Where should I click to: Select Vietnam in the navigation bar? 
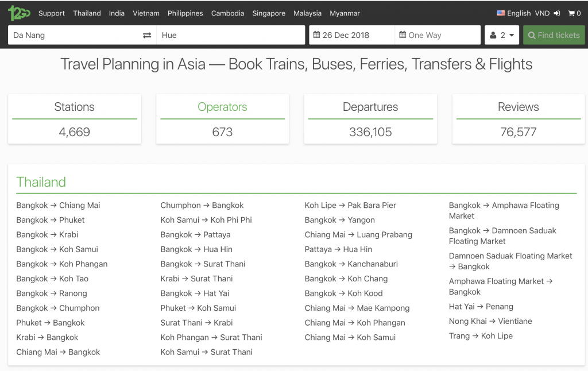click(x=146, y=13)
